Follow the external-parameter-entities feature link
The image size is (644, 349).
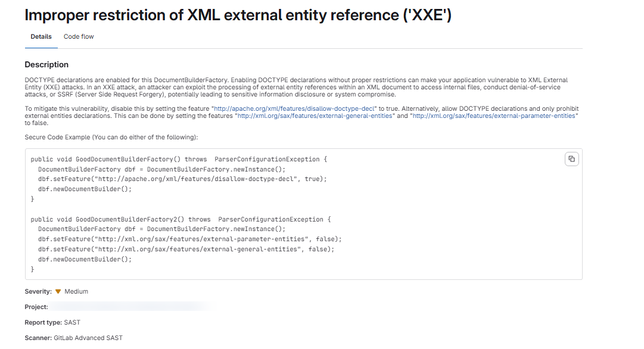tap(494, 116)
